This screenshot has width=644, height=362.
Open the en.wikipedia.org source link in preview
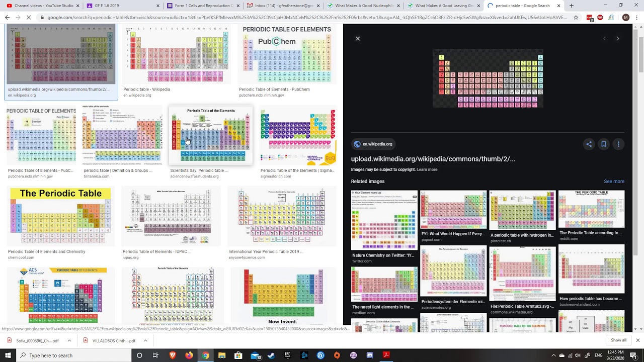pyautogui.click(x=373, y=144)
